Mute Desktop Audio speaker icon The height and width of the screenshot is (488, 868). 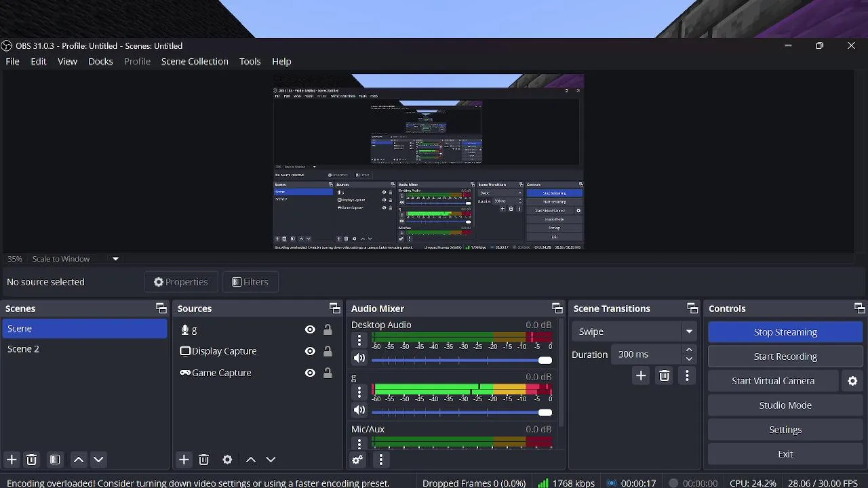pos(359,358)
